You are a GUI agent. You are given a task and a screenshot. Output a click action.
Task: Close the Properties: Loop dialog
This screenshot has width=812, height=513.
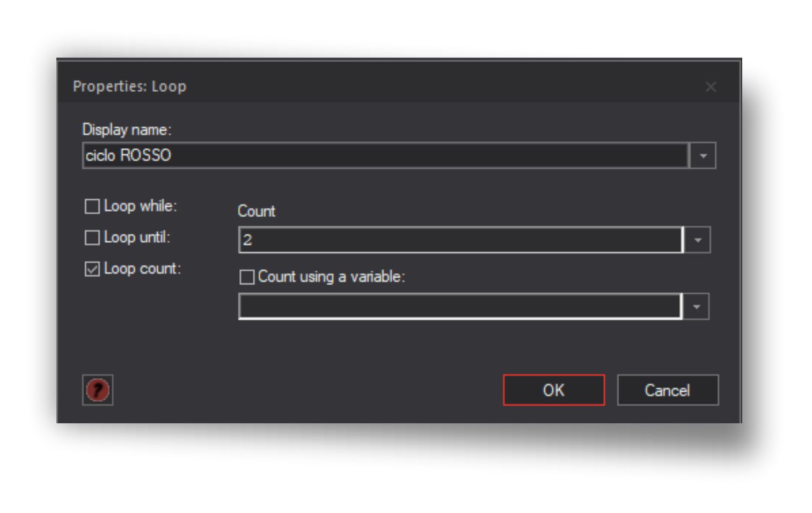tap(711, 87)
